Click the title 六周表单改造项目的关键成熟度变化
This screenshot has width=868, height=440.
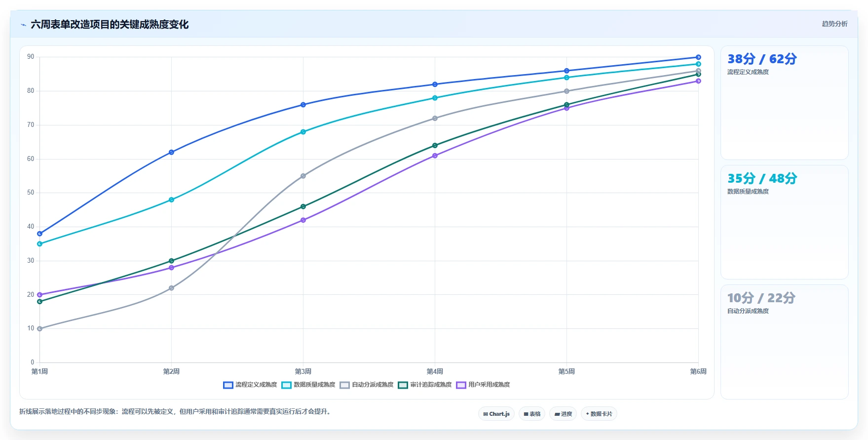pos(110,25)
